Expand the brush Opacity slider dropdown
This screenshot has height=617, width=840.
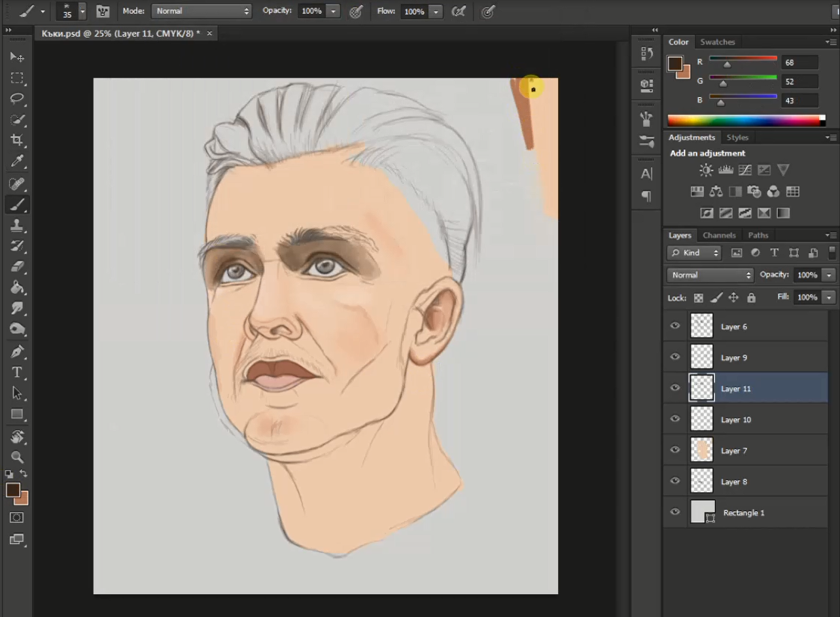[333, 11]
